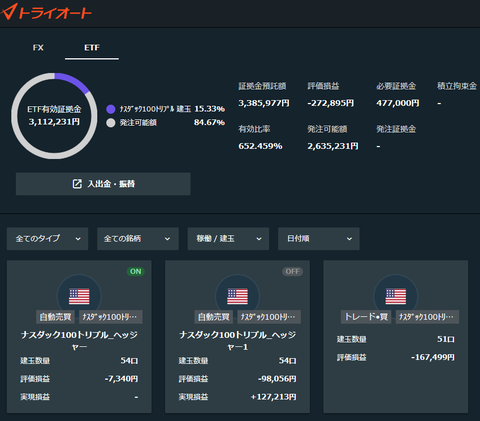
Task: Open the 稼働 / 建玉 filter dropdown
Action: [228, 239]
